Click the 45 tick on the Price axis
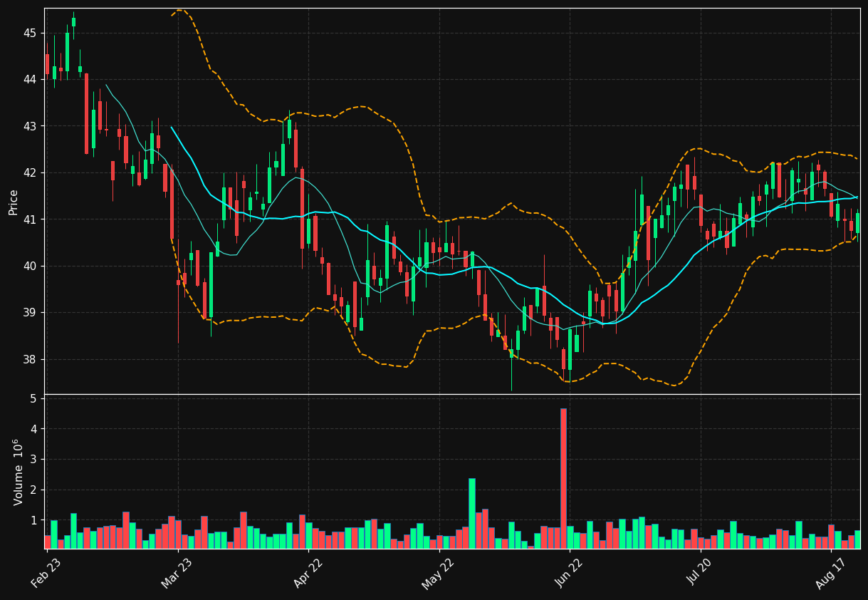This screenshot has height=600, width=868. [x=31, y=33]
